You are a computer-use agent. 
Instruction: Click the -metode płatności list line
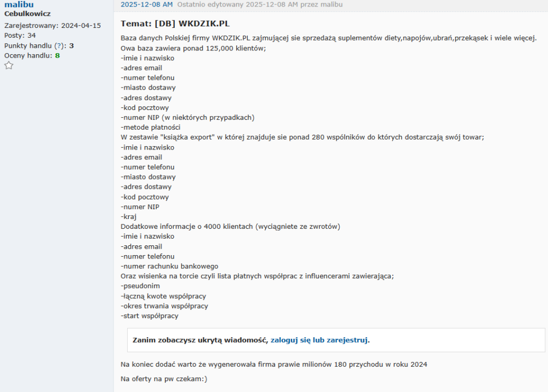click(x=146, y=128)
